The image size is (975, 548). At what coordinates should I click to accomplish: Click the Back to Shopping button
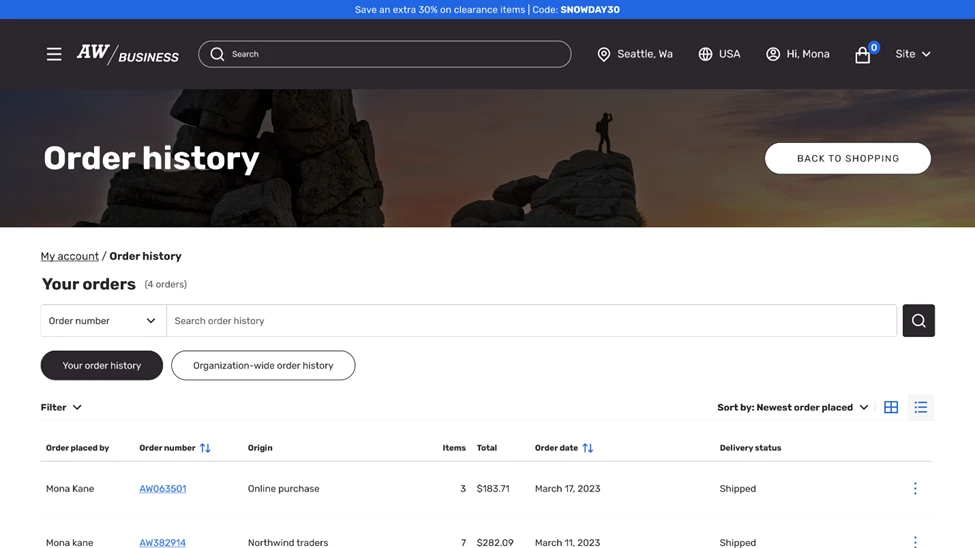[x=847, y=158]
